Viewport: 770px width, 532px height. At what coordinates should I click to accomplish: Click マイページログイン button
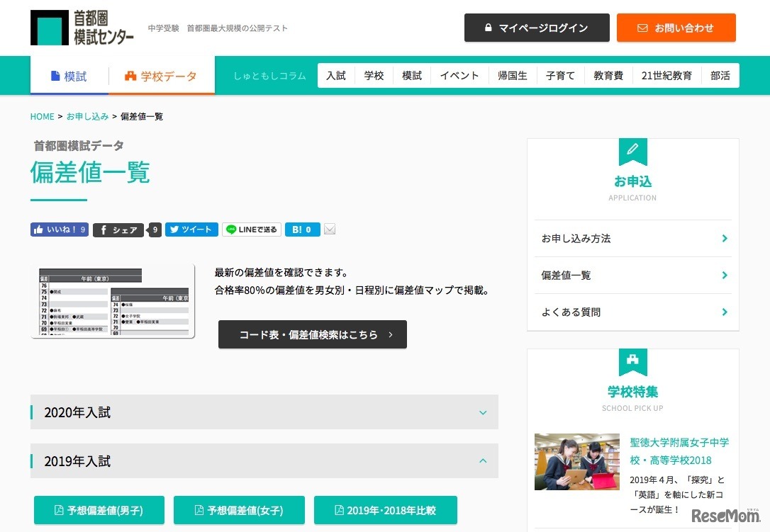coord(536,28)
